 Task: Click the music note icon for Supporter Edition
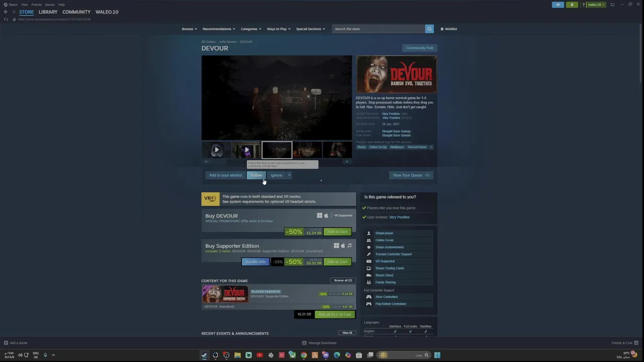click(x=350, y=246)
